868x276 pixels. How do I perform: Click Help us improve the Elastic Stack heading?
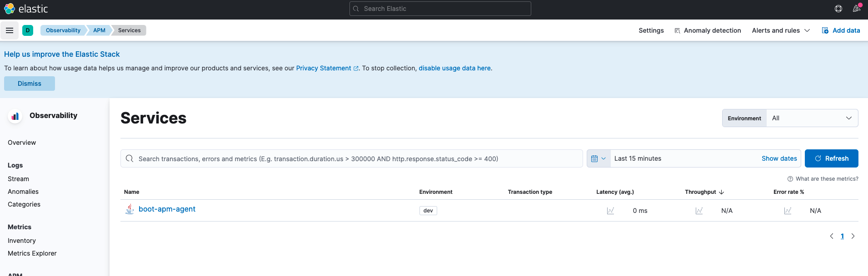[62, 54]
